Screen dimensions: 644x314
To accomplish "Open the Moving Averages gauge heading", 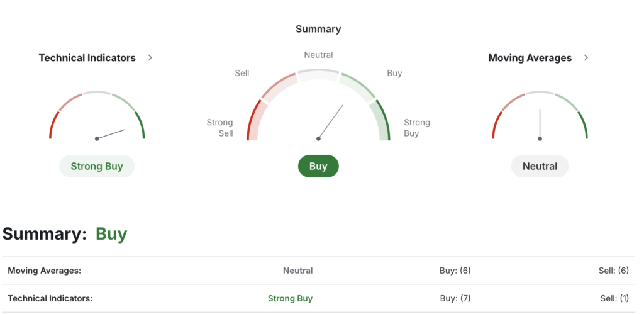I will point(530,58).
